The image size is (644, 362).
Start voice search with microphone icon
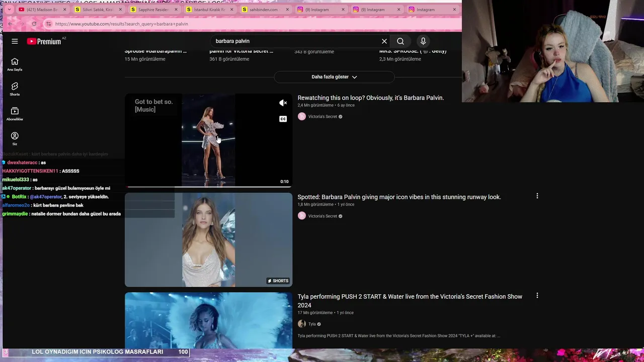(423, 41)
